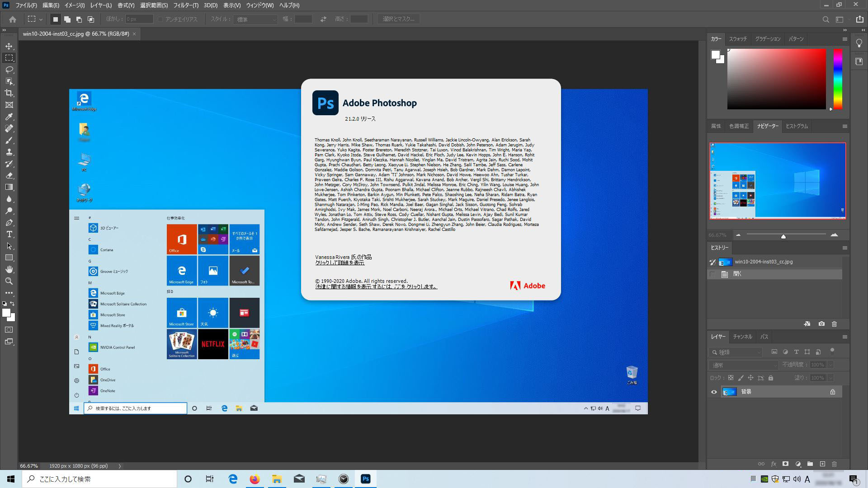Select the Crop tool

9,93
